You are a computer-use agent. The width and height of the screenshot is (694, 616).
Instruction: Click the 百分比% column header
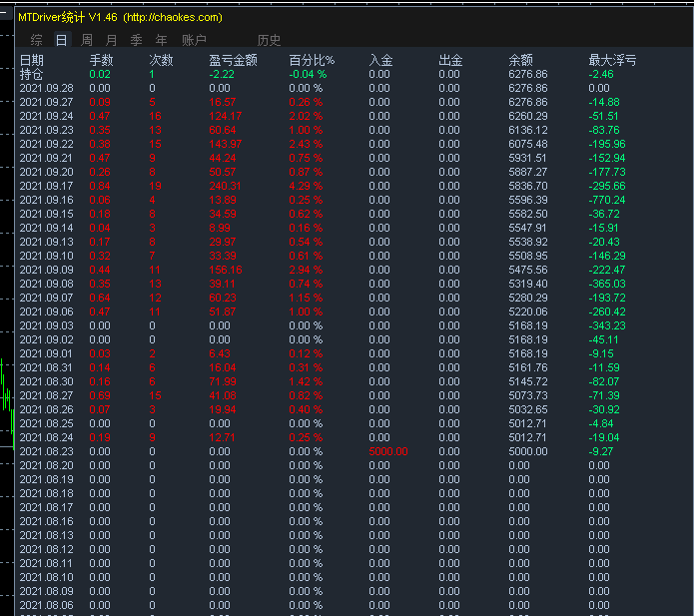pyautogui.click(x=312, y=60)
